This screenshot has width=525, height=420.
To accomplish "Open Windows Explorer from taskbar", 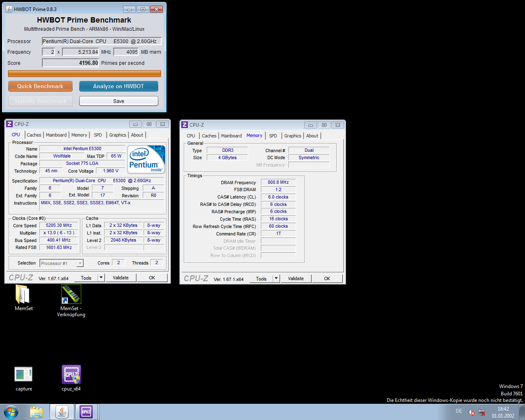I will click(x=37, y=412).
